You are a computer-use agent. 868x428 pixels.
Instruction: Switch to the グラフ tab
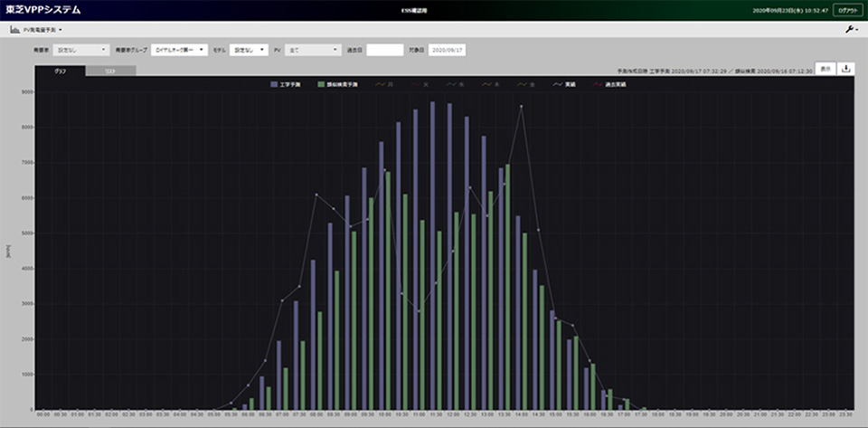tap(60, 71)
